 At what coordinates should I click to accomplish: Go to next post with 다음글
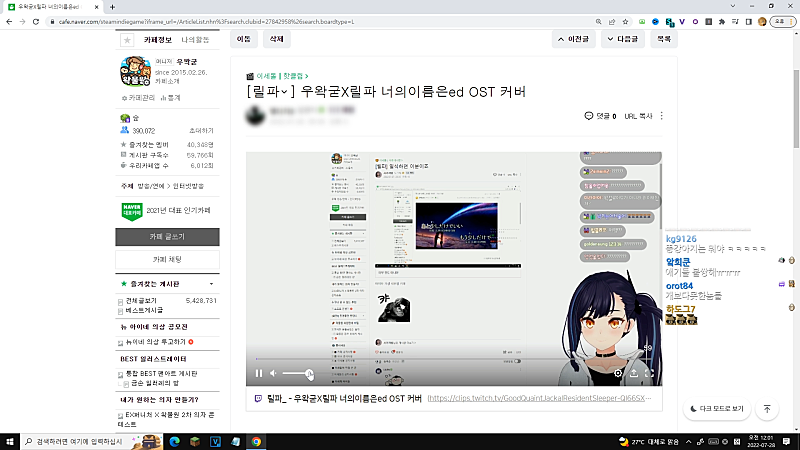tap(622, 39)
